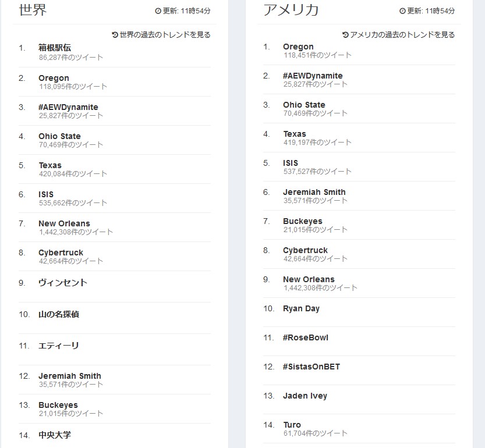Select the エティーリ trend
This screenshot has height=448, width=485.
point(59,346)
